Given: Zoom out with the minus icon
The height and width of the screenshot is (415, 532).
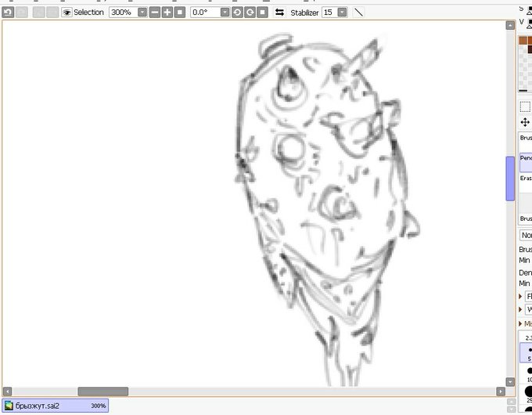Looking at the screenshot, I should click(155, 13).
